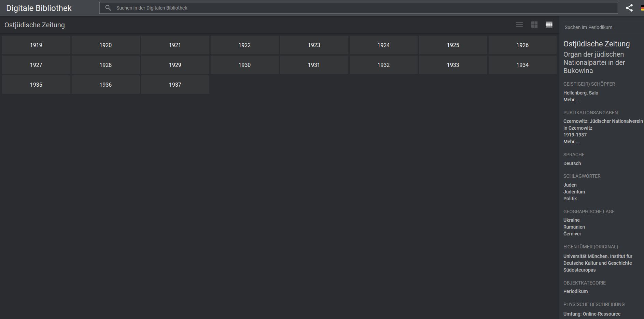Go to Digitale Bibliothek home title
Image resolution: width=644 pixels, height=319 pixels.
click(39, 8)
